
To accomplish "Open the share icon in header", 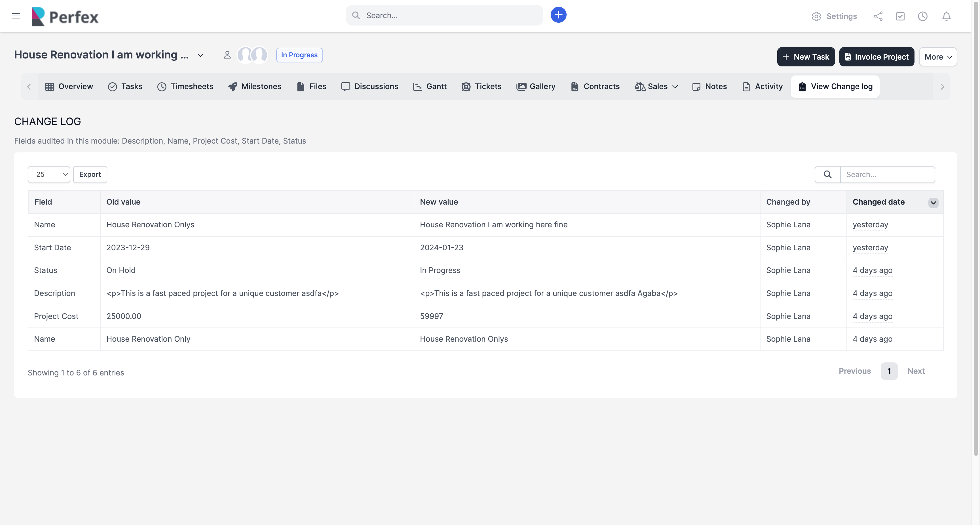I will pos(878,16).
